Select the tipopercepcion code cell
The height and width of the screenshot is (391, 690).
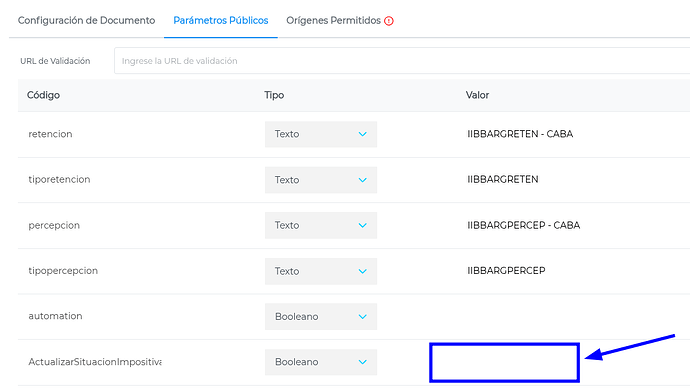click(x=63, y=270)
